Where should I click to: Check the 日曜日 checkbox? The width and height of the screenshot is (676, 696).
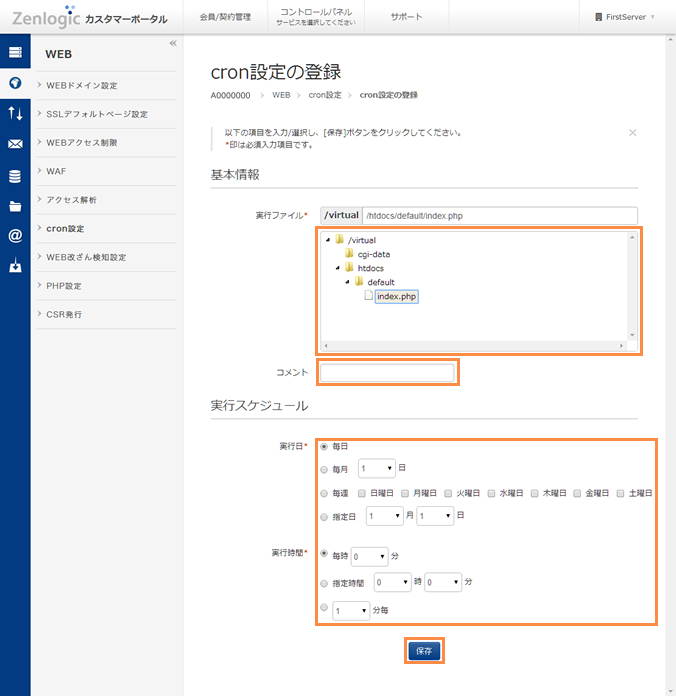coord(362,494)
